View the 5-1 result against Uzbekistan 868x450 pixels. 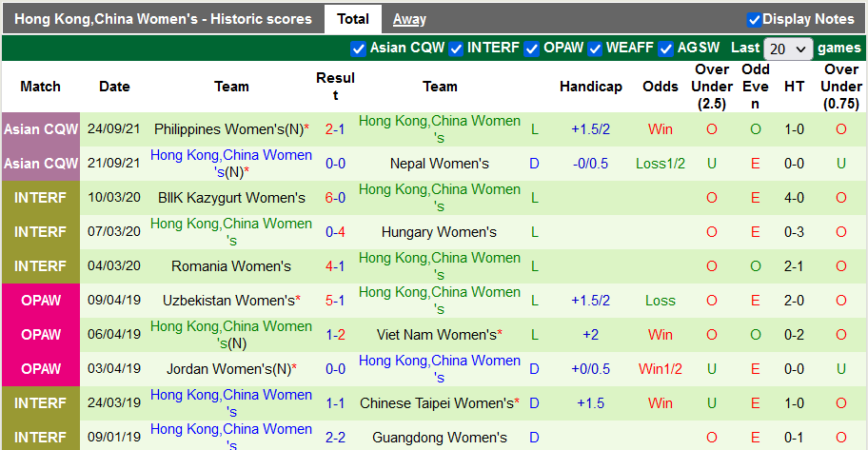(335, 301)
